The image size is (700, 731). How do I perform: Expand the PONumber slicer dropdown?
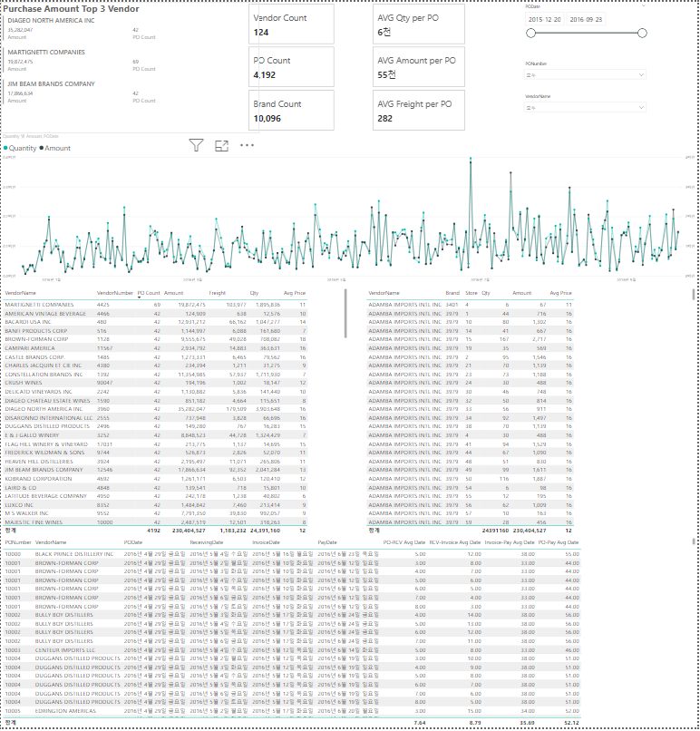(641, 74)
